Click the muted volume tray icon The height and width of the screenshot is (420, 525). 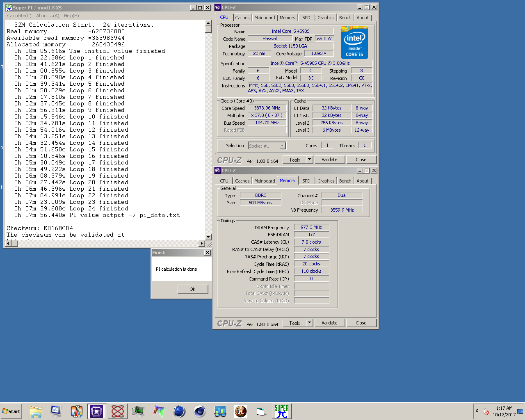(x=486, y=411)
